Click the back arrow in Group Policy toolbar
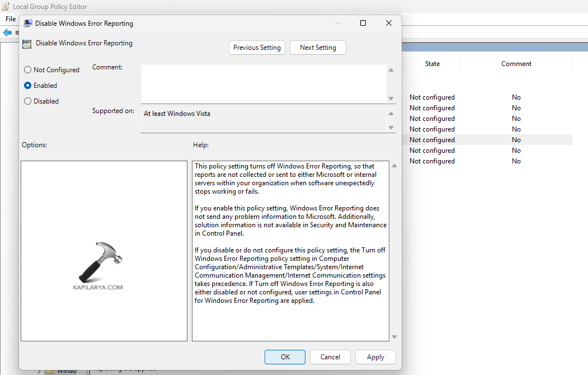The image size is (588, 375). coord(7,33)
